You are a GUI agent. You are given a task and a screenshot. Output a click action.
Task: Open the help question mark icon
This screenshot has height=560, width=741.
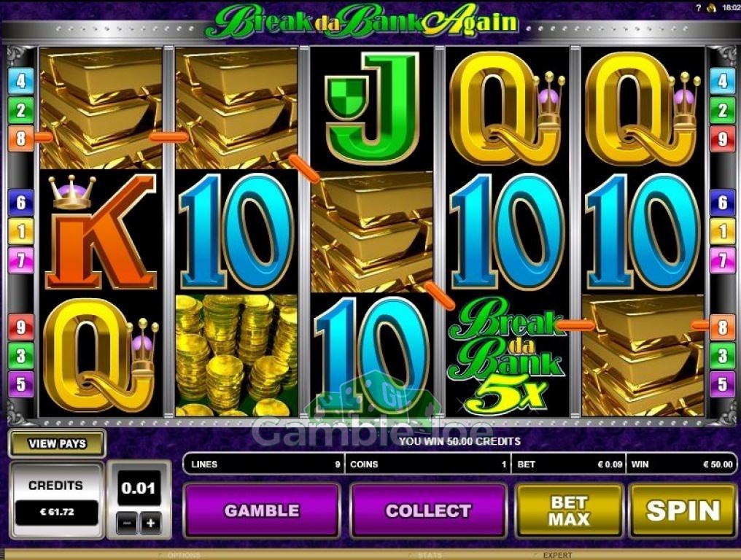click(x=699, y=8)
